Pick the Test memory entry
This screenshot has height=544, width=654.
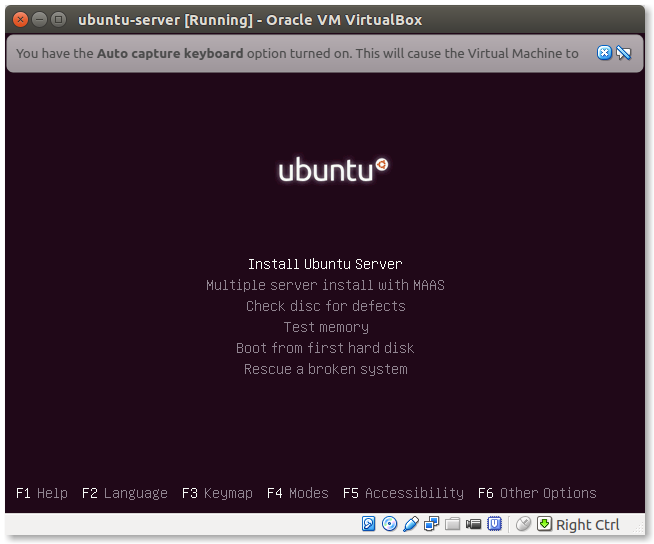pos(325,327)
